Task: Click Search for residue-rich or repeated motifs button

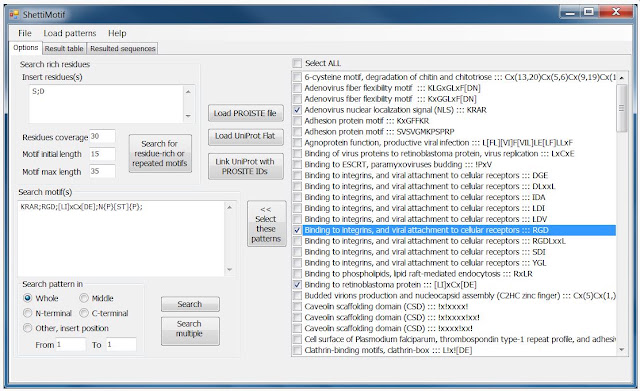Action: pyautogui.click(x=160, y=153)
